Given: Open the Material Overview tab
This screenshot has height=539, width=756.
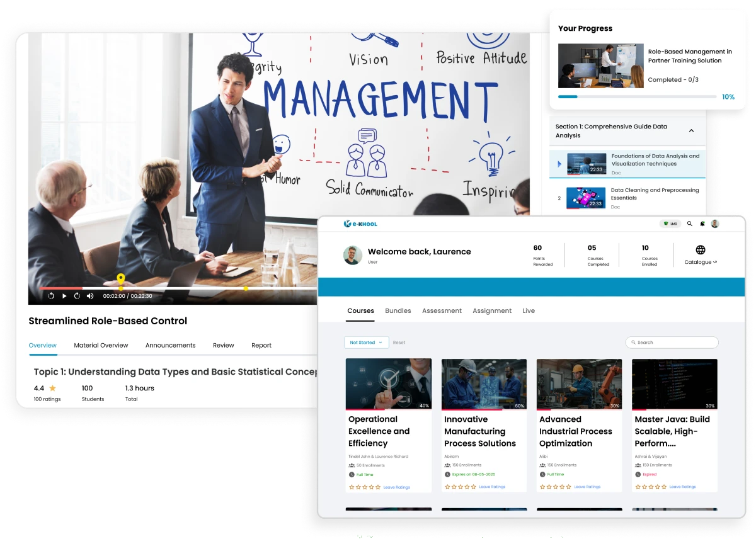Looking at the screenshot, I should [x=101, y=345].
